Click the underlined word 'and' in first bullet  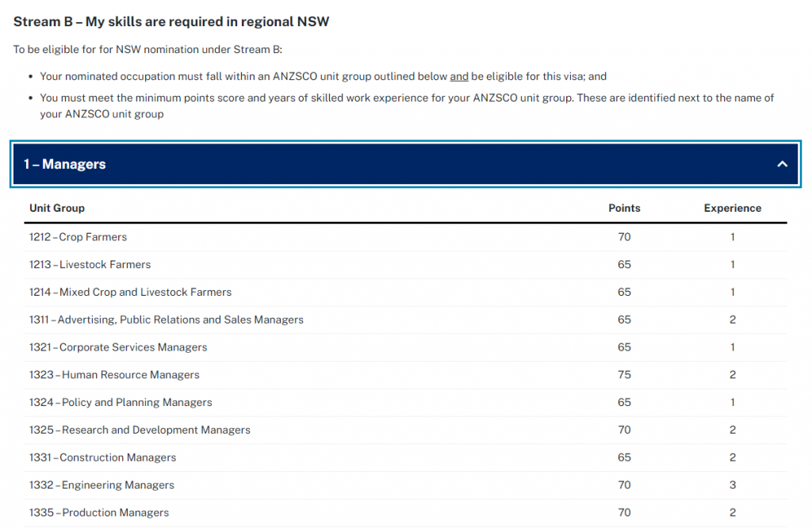[459, 77]
